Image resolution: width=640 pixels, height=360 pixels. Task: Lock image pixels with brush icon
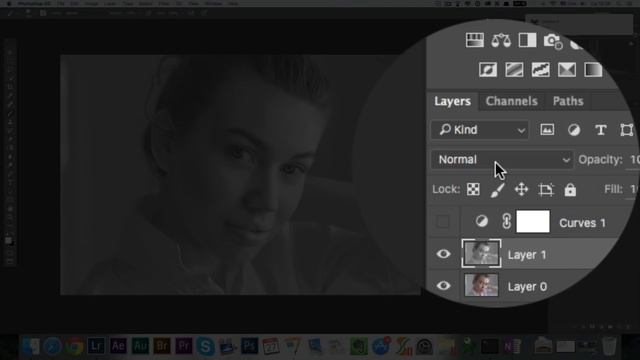tap(497, 190)
